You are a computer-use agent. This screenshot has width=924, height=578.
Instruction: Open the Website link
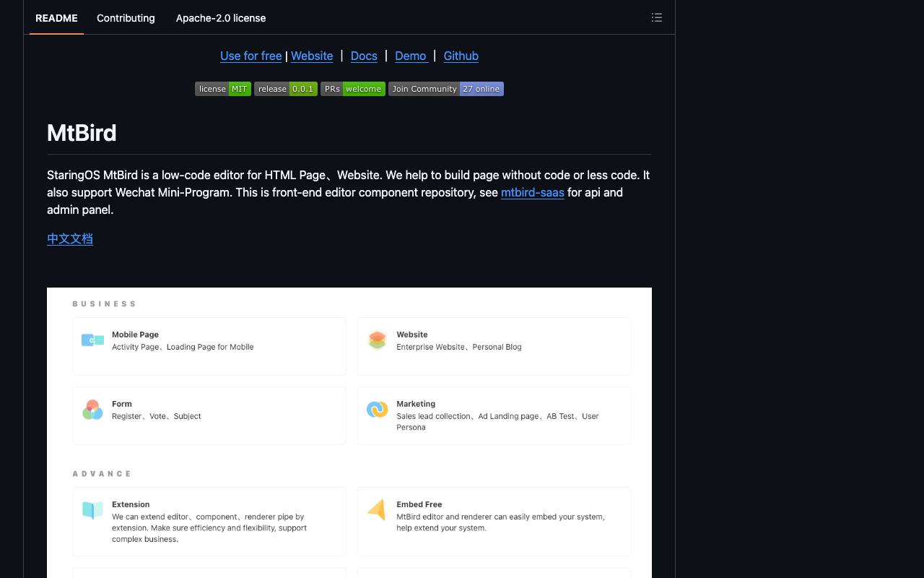312,56
